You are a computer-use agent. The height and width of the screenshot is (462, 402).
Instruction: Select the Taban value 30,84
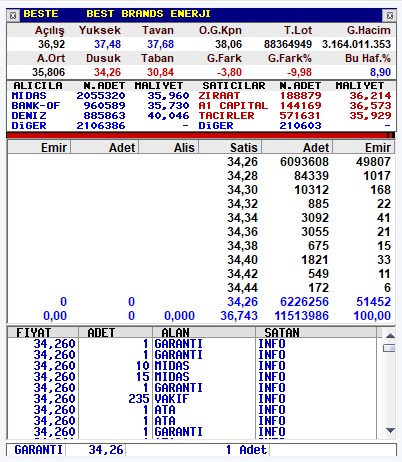click(160, 72)
